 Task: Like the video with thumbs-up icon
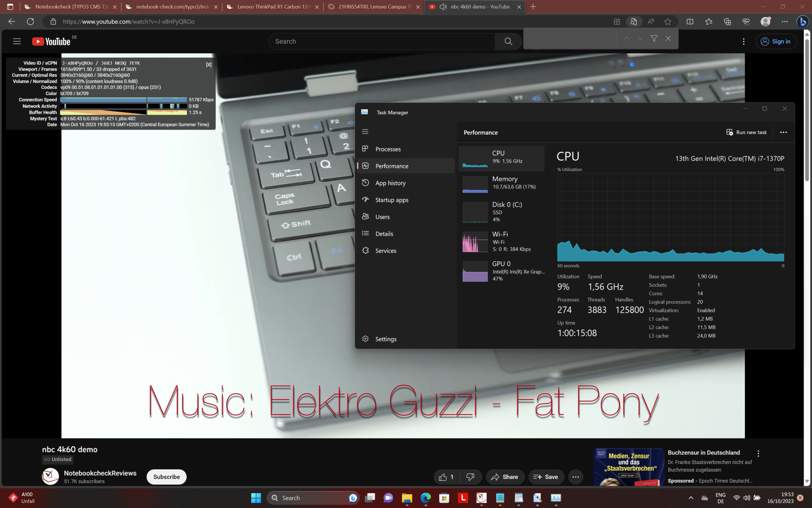pyautogui.click(x=443, y=477)
